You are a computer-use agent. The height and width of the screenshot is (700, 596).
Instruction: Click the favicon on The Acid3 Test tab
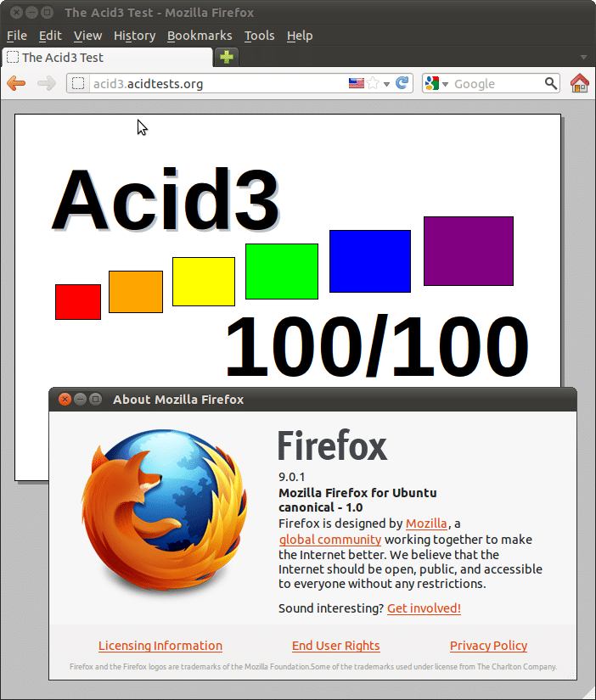pyautogui.click(x=13, y=57)
